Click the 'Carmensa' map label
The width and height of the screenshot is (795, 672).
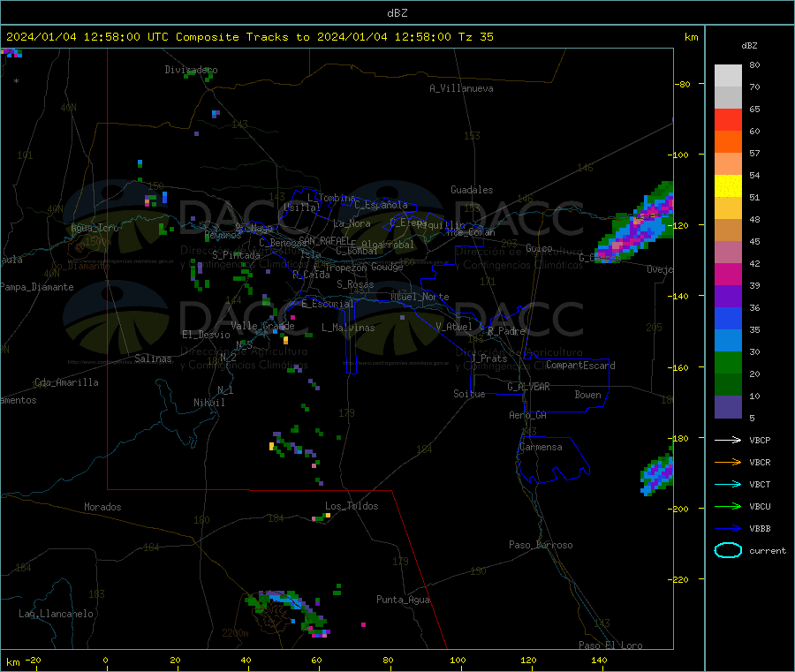[541, 448]
